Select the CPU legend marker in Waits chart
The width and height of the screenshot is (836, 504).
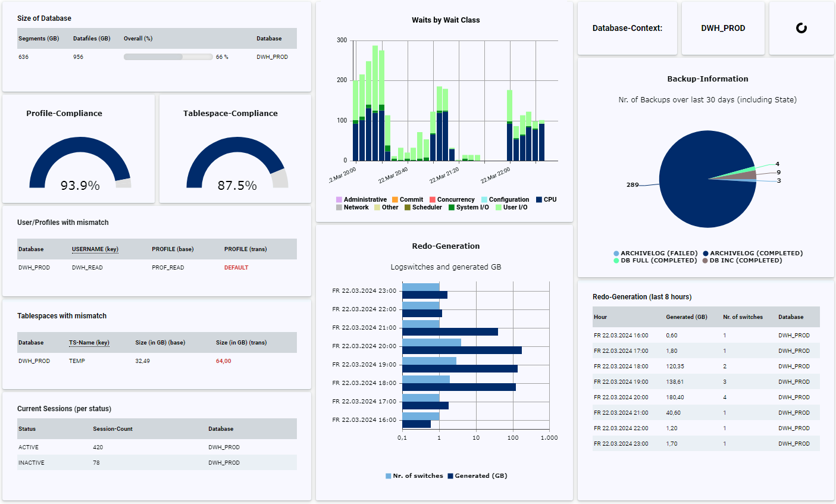538,199
